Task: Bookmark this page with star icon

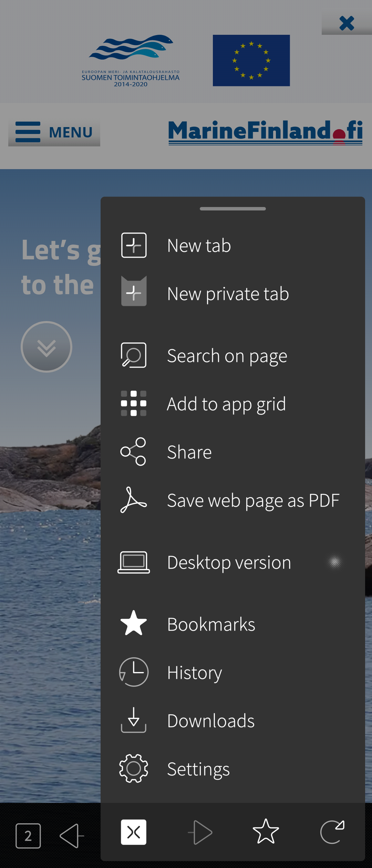Action: [266, 831]
